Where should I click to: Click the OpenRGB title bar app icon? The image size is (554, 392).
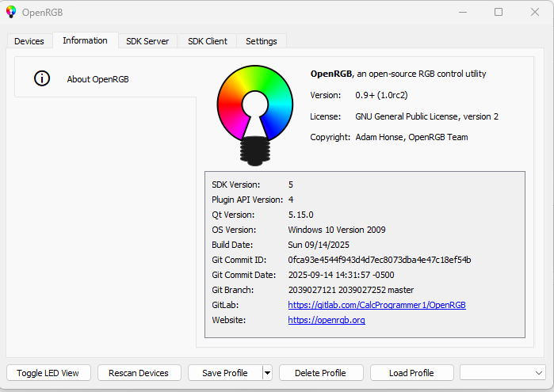11,12
